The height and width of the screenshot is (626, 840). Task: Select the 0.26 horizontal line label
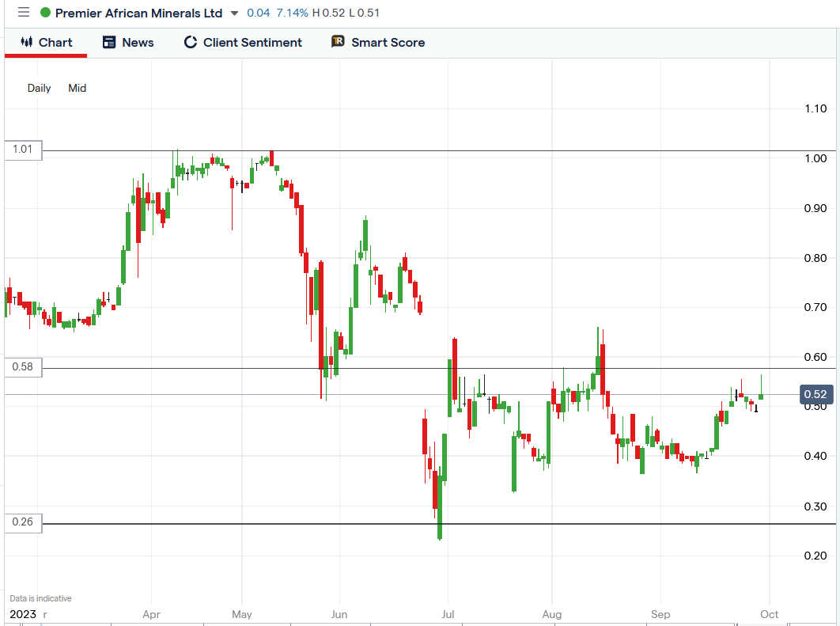[23, 522]
